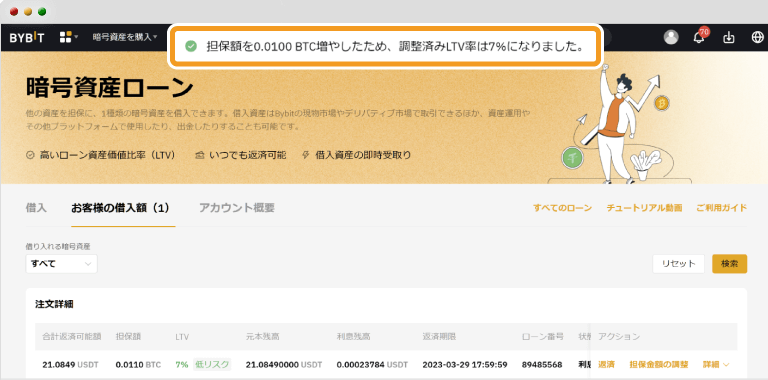Click 返済 for loan 89485568

tap(606, 364)
